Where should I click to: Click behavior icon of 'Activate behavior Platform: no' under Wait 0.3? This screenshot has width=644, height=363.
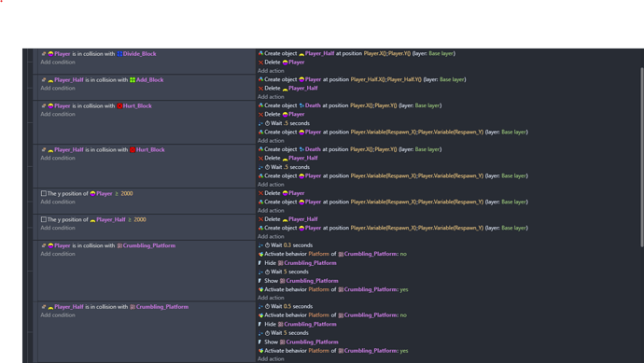coord(260,254)
